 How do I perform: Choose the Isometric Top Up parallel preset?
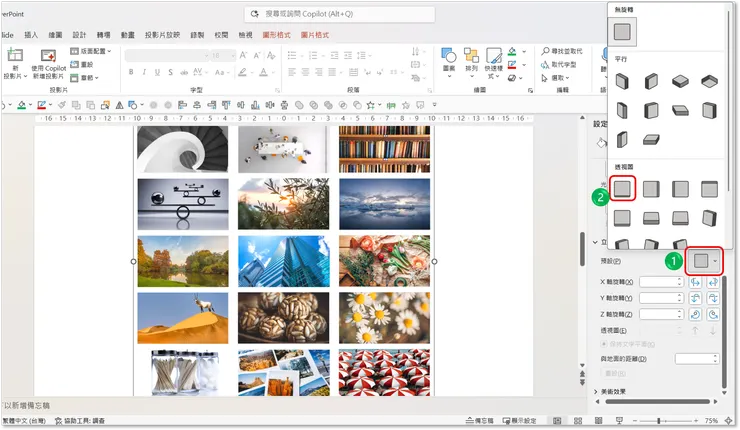point(680,82)
